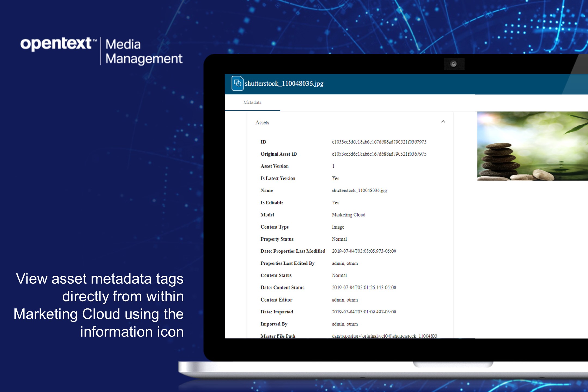Select the Date: Properties Last Modified timestamp
The image size is (588, 392).
[364, 251]
